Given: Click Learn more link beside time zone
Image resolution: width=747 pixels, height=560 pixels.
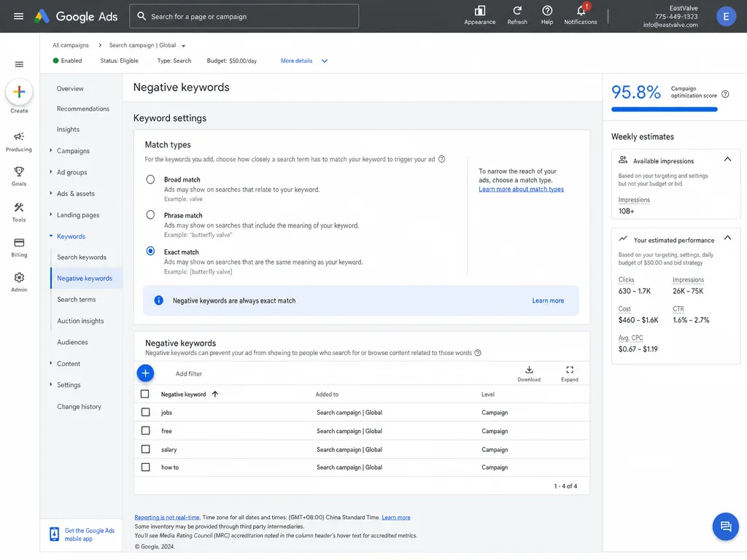Looking at the screenshot, I should click(x=396, y=518).
